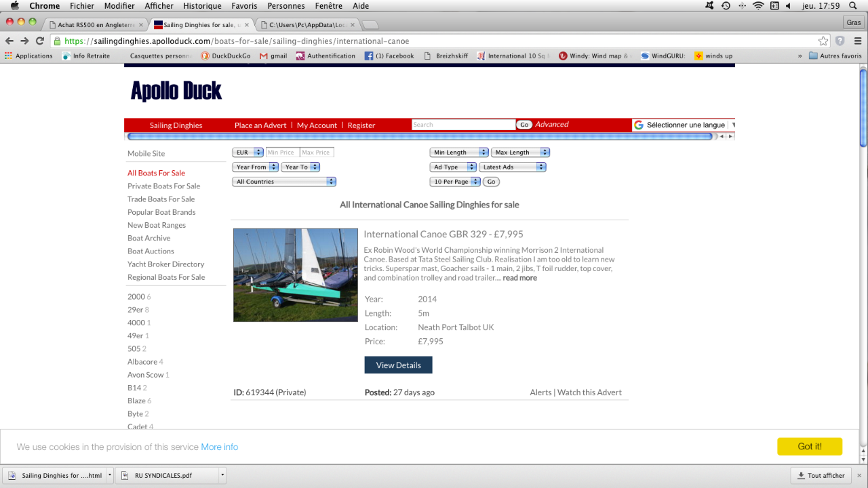
Task: Open the 10 Per Page dropdown
Action: [455, 182]
